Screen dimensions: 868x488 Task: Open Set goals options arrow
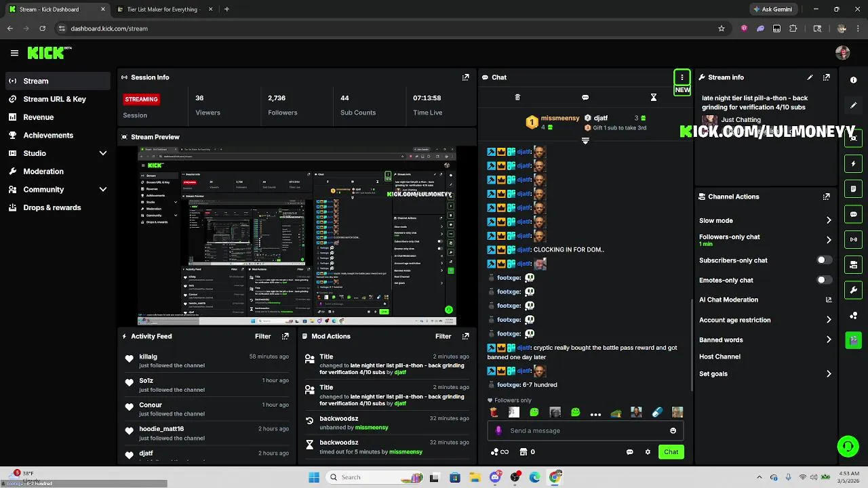tap(829, 373)
